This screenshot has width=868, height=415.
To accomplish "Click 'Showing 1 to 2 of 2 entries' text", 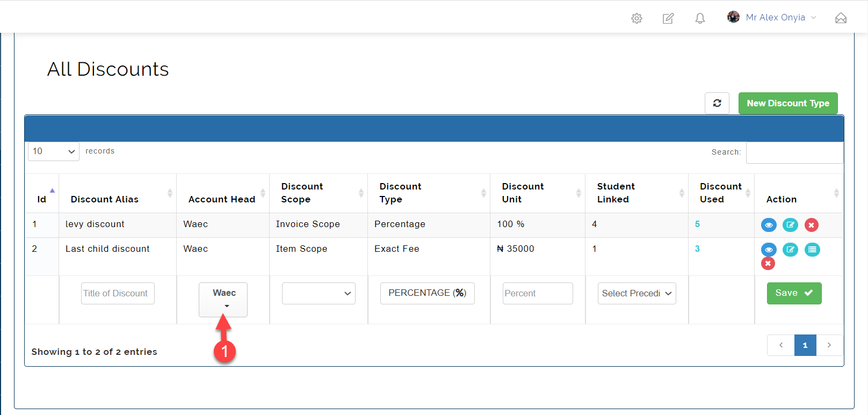I will (x=94, y=352).
